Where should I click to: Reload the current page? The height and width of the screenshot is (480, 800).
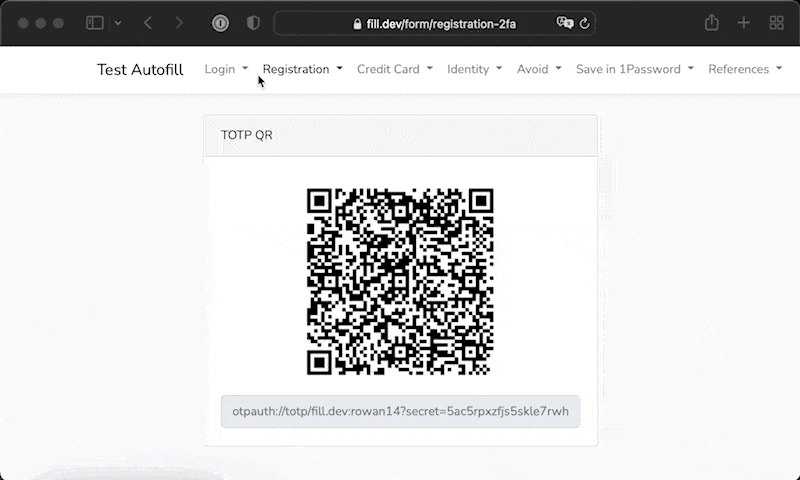pos(585,23)
